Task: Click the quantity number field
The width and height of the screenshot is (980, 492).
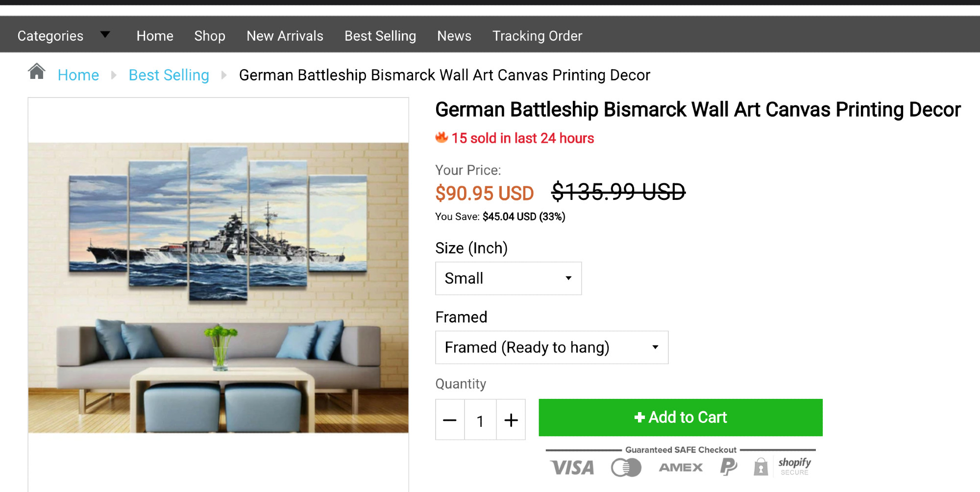Action: (x=480, y=420)
